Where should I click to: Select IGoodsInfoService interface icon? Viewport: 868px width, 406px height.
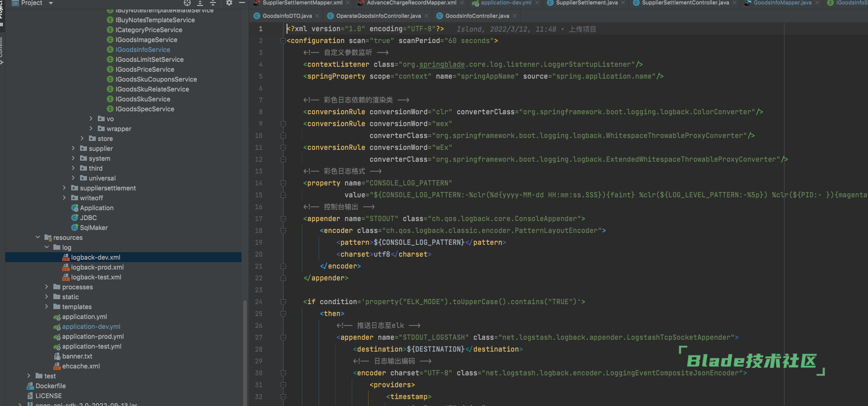pos(110,49)
